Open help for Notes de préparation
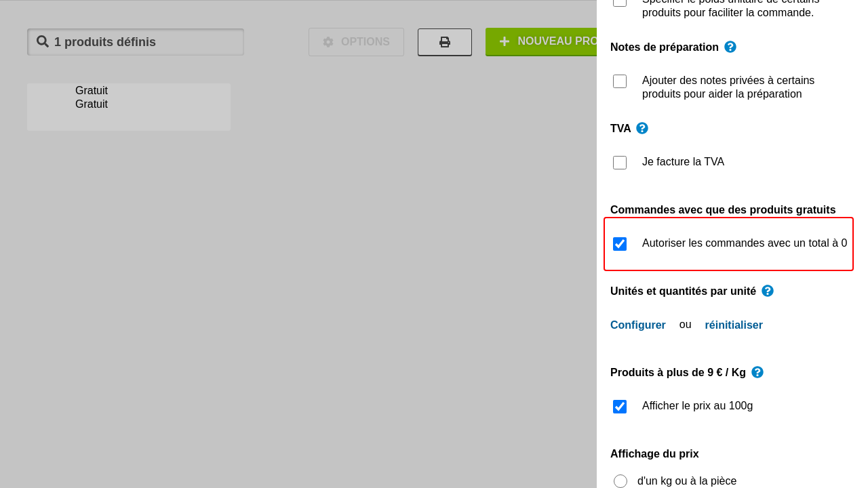Viewport: 868px width, 488px height. (x=730, y=47)
